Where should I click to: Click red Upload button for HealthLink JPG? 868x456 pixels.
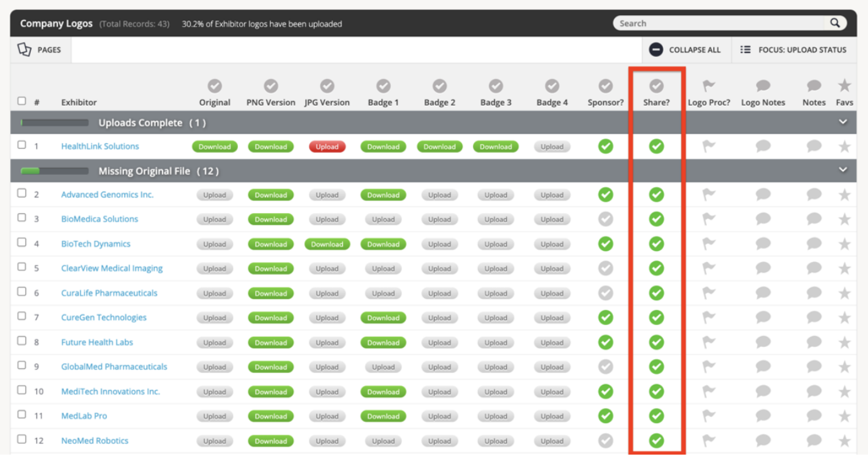click(x=327, y=146)
